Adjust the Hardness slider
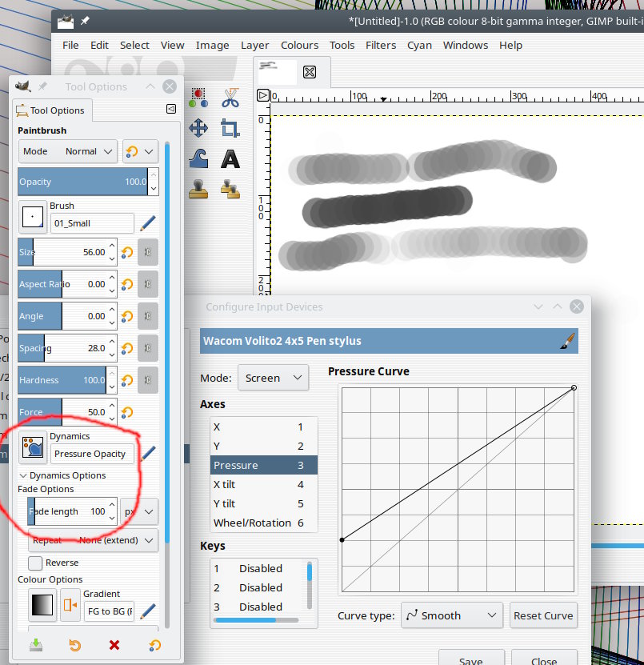This screenshot has width=644, height=665. [x=62, y=380]
